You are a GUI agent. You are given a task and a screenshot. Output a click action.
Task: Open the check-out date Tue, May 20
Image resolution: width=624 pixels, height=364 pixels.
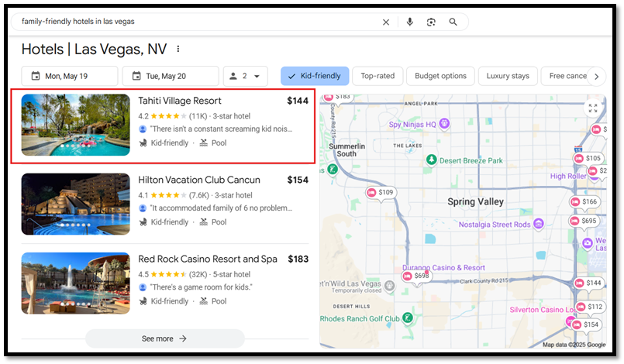pyautogui.click(x=171, y=76)
